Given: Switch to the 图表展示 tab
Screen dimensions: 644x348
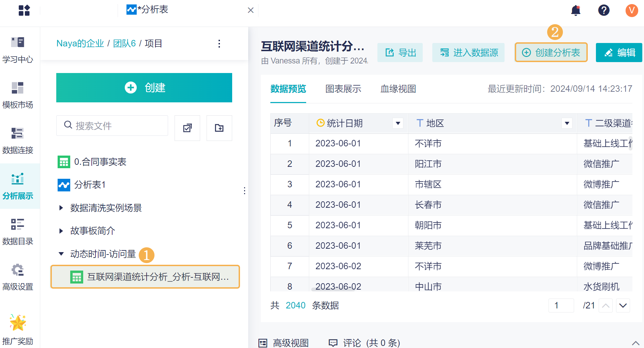Looking at the screenshot, I should click(343, 89).
